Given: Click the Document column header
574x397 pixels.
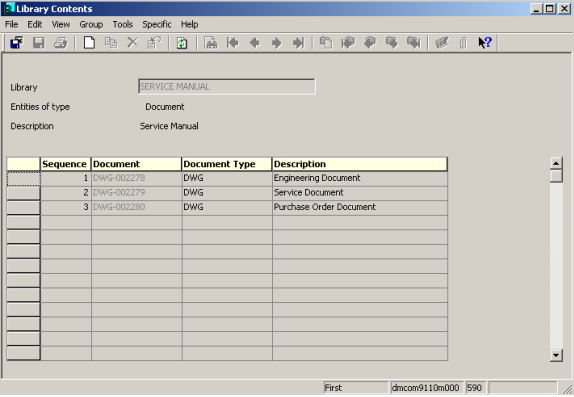Looking at the screenshot, I should click(x=136, y=164).
